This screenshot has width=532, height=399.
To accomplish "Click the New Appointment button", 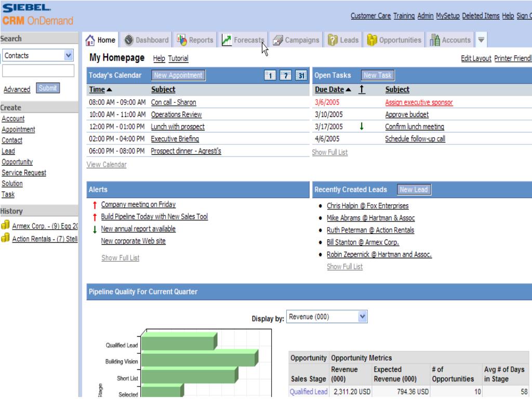I will (x=178, y=75).
